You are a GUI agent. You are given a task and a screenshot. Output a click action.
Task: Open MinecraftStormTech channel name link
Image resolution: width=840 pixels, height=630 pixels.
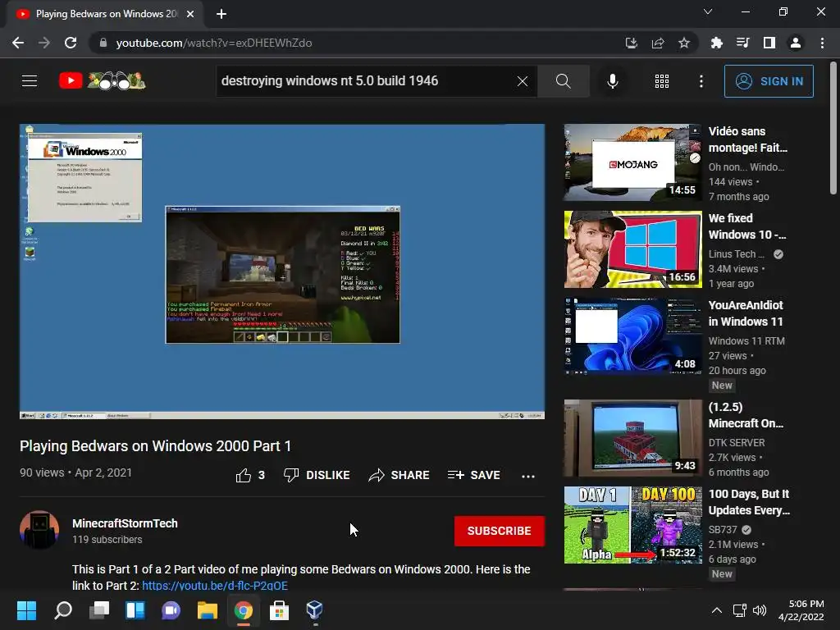[125, 523]
